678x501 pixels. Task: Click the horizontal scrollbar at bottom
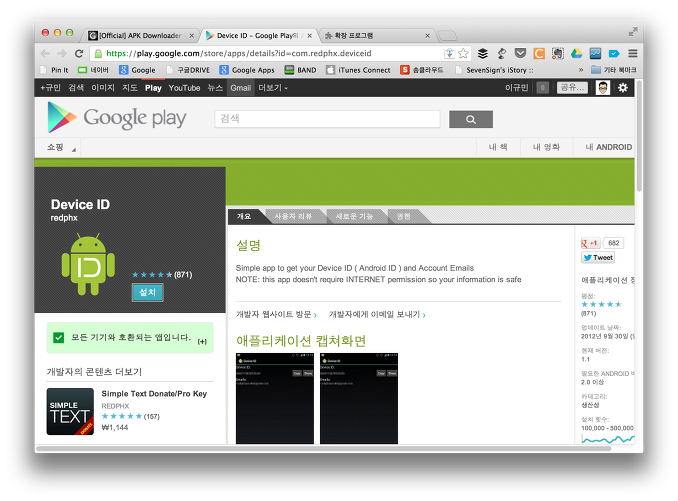tap(323, 449)
